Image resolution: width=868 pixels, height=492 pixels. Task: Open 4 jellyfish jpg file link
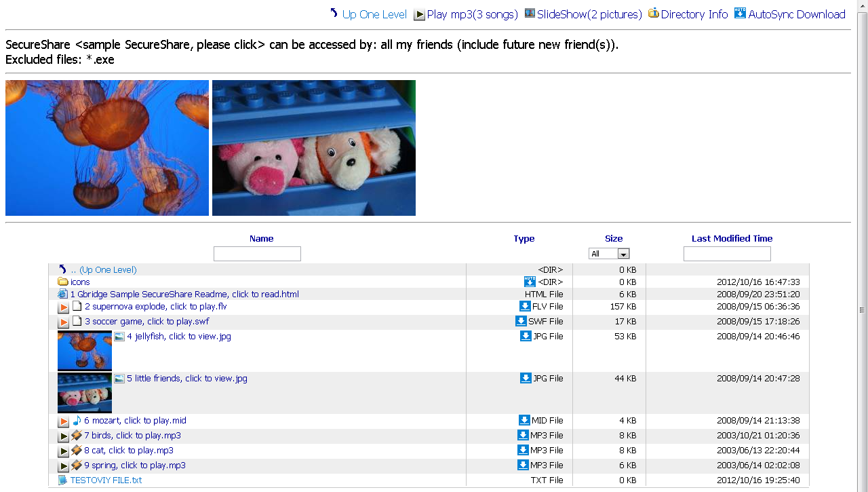click(x=179, y=336)
